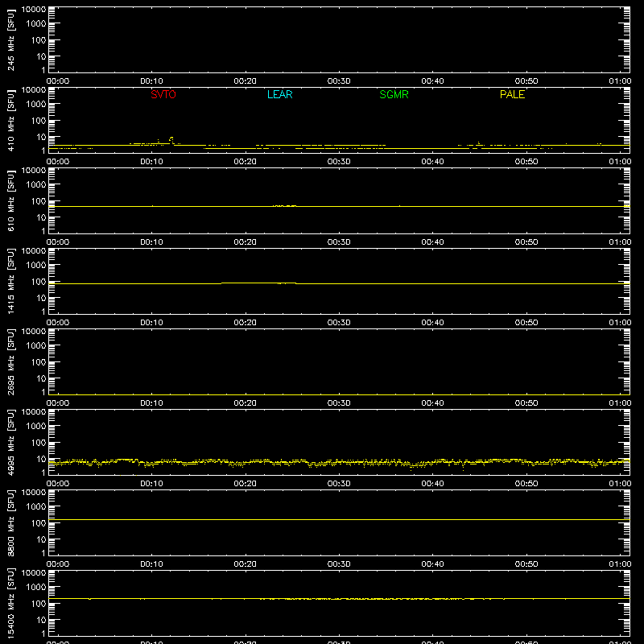Click the 1000 tick label on the 610 MHz axis
This screenshot has width=644, height=644.
coord(36,185)
